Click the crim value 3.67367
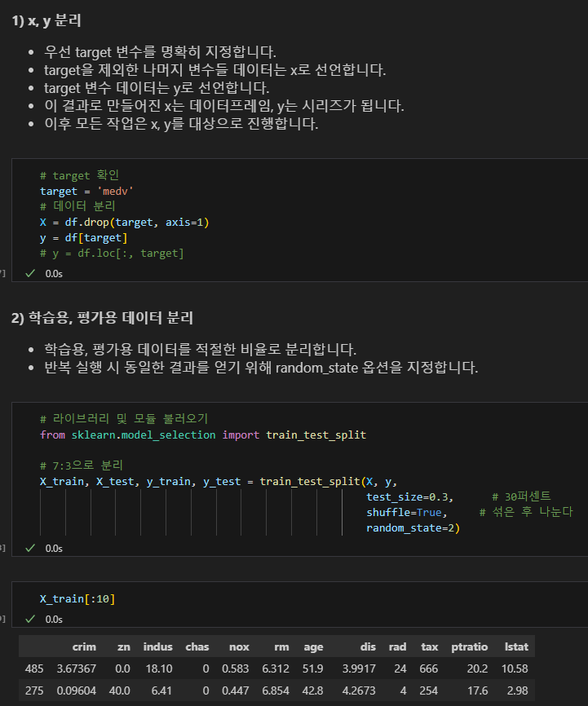 click(x=77, y=668)
